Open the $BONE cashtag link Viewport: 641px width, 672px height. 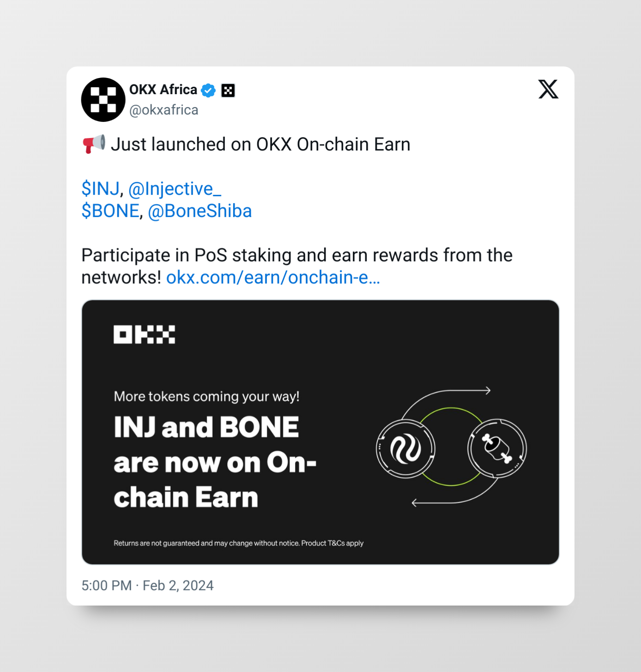110,211
